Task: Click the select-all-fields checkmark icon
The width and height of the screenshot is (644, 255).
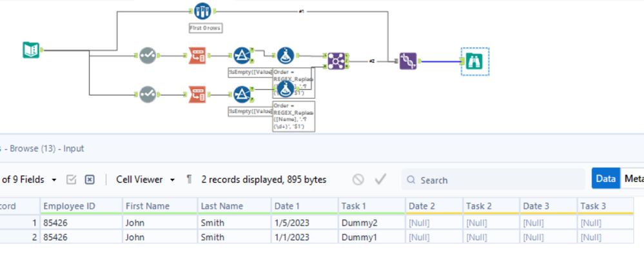Action: [72, 179]
